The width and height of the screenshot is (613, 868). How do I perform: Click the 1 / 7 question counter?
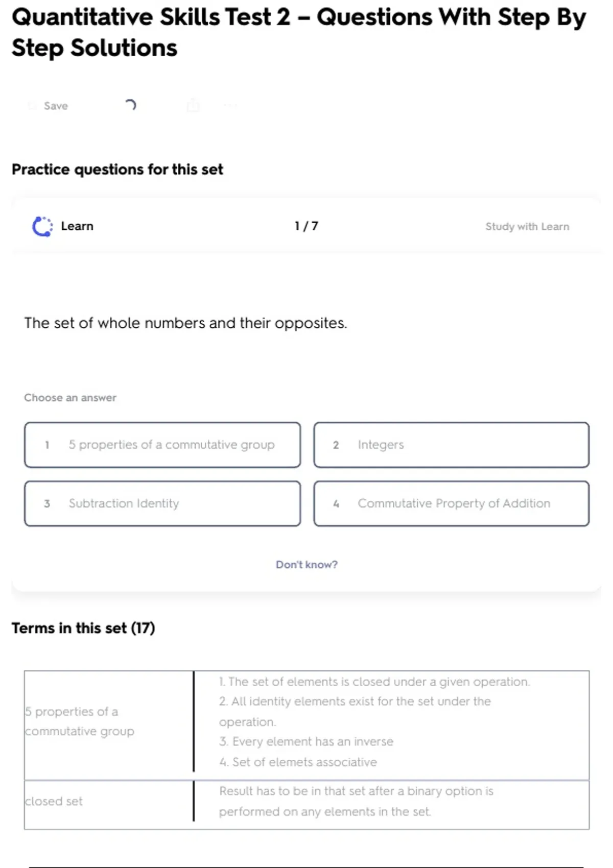tap(306, 226)
